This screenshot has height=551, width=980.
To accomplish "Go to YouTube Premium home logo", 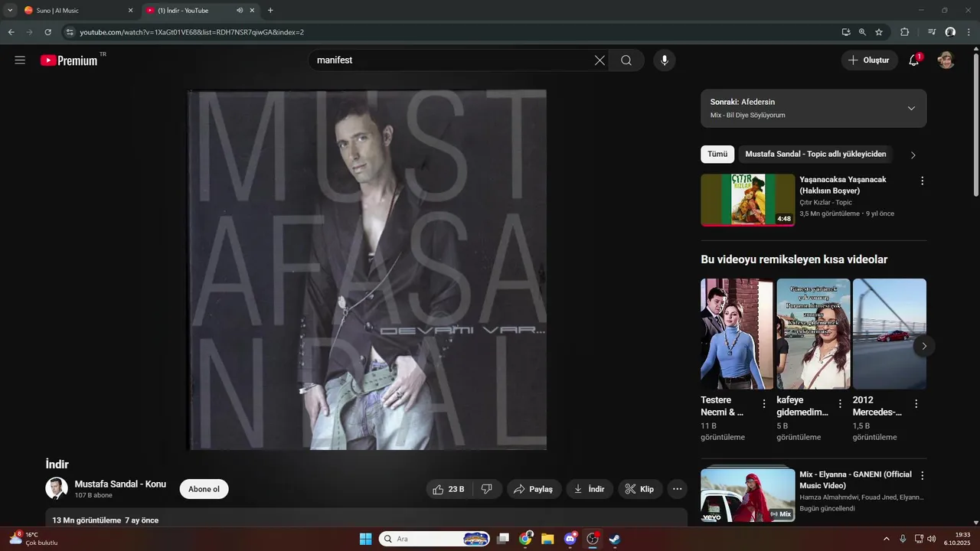I will click(70, 60).
